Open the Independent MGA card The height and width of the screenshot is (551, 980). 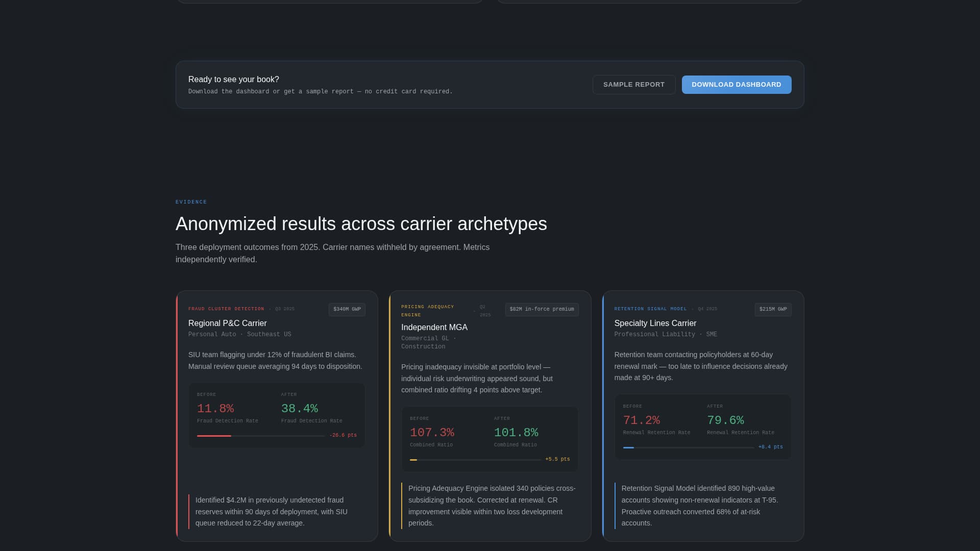(434, 327)
